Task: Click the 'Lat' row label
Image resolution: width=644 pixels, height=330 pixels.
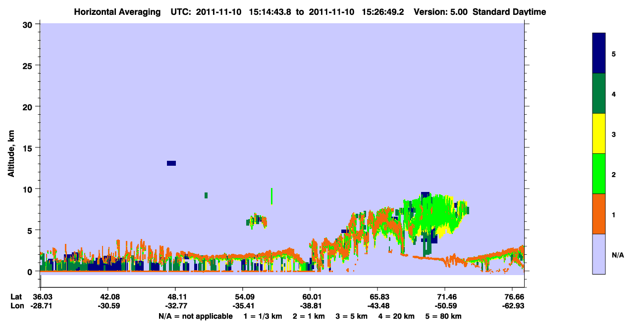Action: [x=15, y=297]
